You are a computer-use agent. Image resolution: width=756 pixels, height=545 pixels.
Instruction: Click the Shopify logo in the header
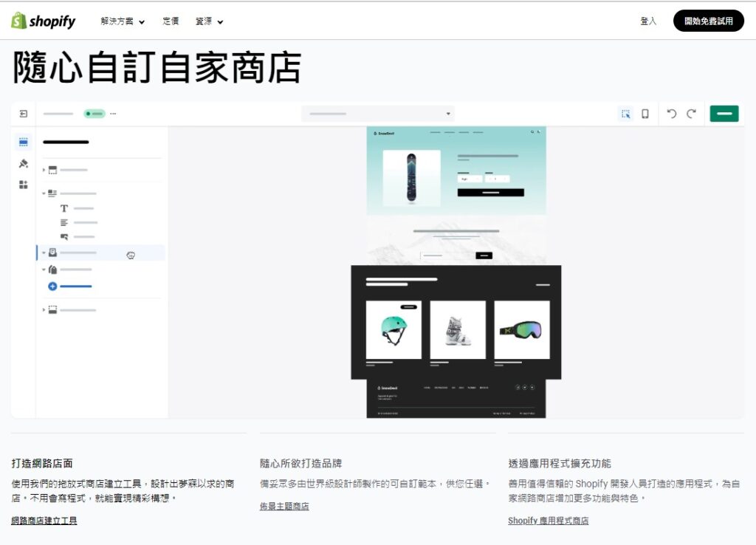coord(44,21)
